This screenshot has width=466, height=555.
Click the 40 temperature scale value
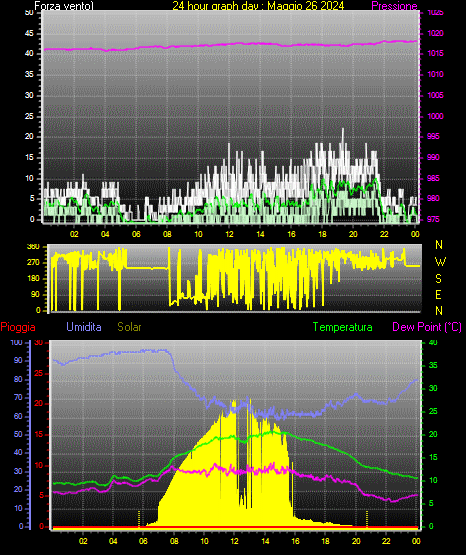pyautogui.click(x=433, y=343)
